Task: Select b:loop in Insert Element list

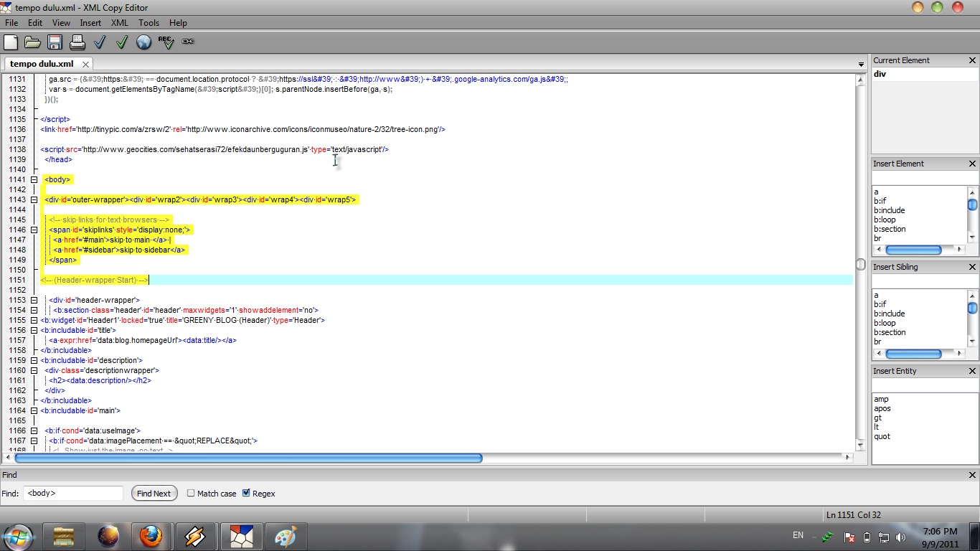Action: (x=885, y=220)
